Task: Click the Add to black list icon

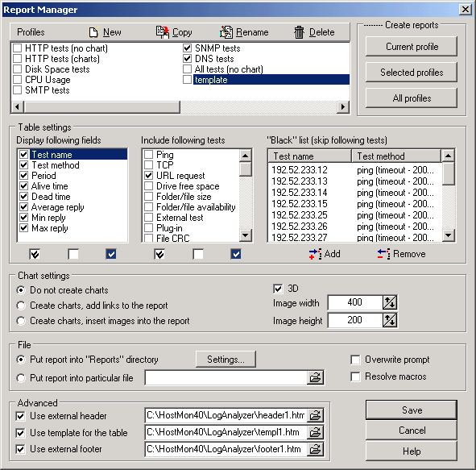Action: pyautogui.click(x=315, y=254)
